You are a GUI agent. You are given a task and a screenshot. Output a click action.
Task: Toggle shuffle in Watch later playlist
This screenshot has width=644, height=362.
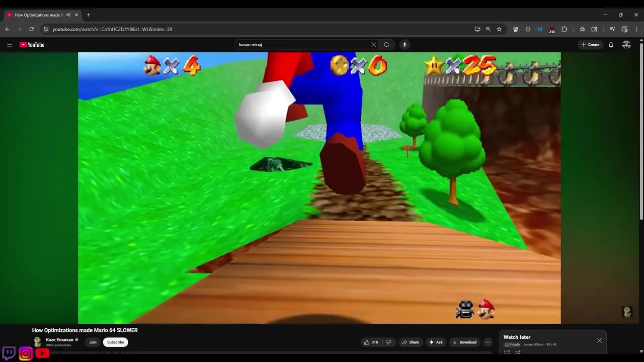pyautogui.click(x=518, y=352)
